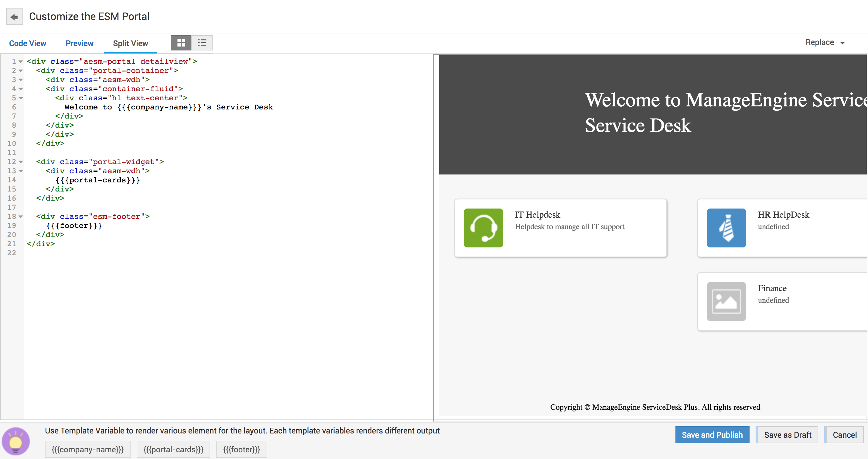Click {{portal-cards}} on code line 14

coord(98,180)
